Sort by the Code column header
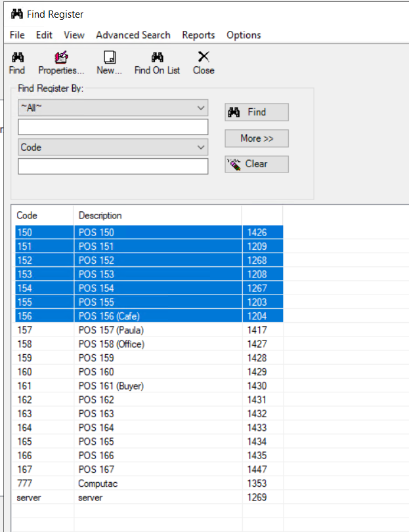Viewport: 409px width, 532px height. (43, 215)
